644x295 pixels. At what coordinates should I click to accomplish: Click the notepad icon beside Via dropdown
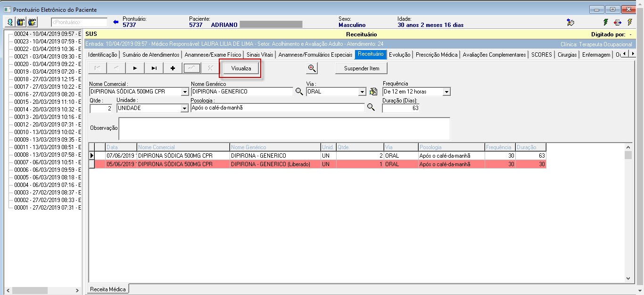[x=373, y=92]
